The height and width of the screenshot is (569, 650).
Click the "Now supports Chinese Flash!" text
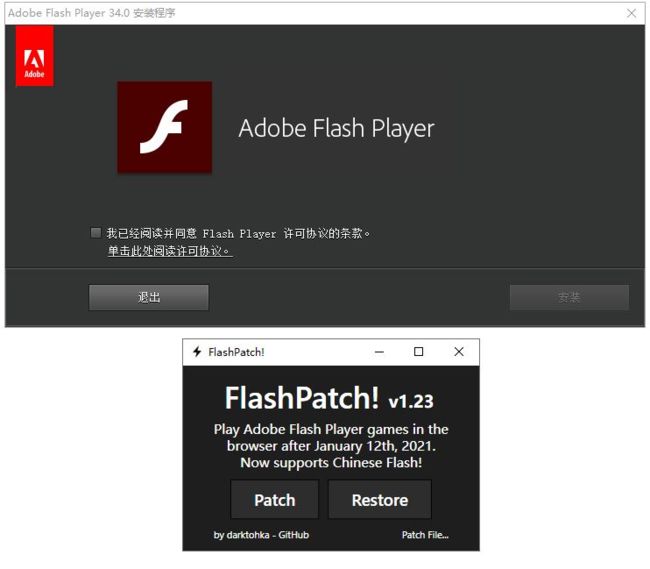tap(331, 462)
